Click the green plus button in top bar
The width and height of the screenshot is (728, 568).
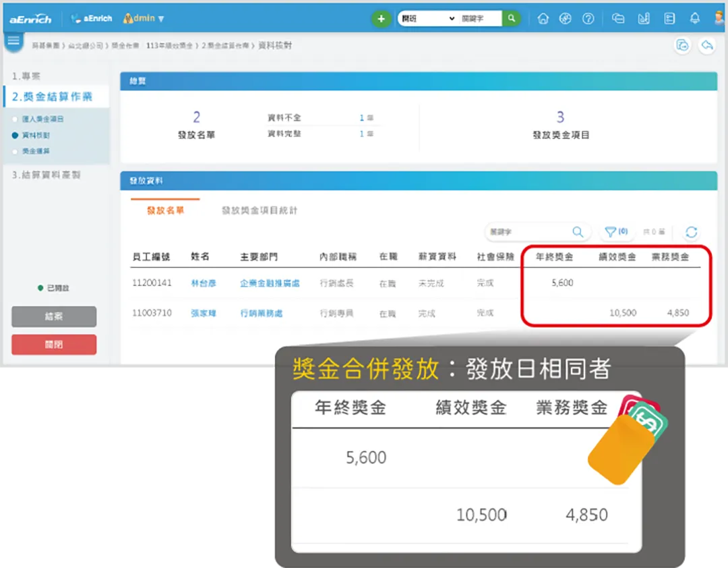(x=381, y=18)
